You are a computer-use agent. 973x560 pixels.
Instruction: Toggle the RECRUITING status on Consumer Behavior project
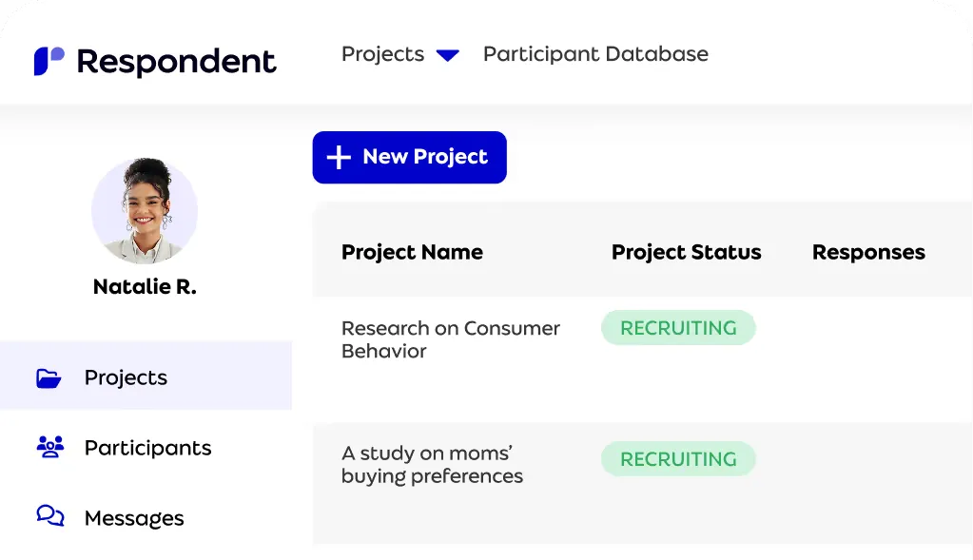[x=677, y=327]
